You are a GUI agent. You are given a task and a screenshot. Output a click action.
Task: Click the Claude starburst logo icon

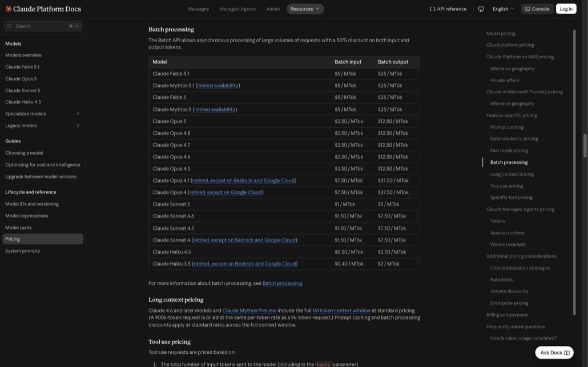[8, 9]
